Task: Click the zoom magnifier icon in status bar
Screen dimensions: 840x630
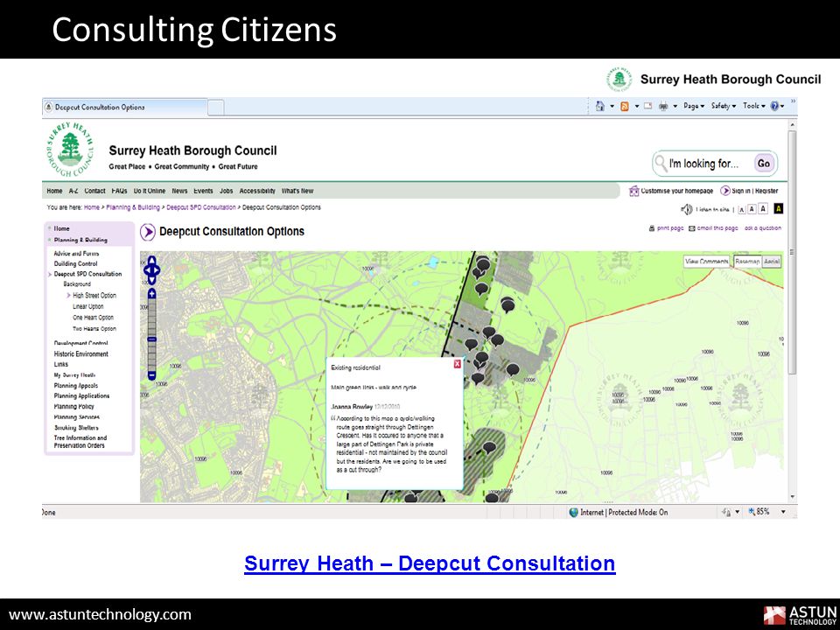Action: coord(752,512)
